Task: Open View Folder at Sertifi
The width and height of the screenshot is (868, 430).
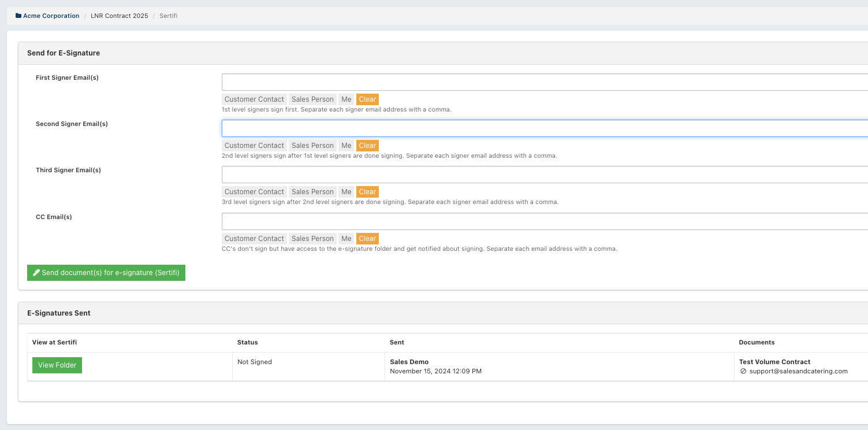Action: coord(57,365)
